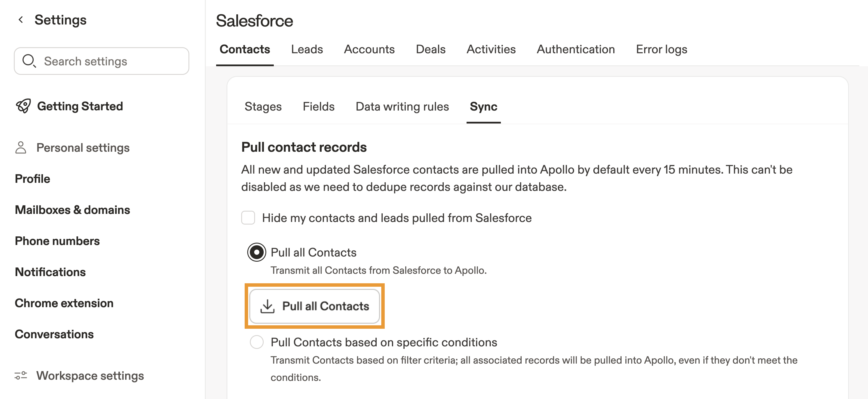Open the Chrome extension settings page
The width and height of the screenshot is (868, 399).
(x=64, y=303)
